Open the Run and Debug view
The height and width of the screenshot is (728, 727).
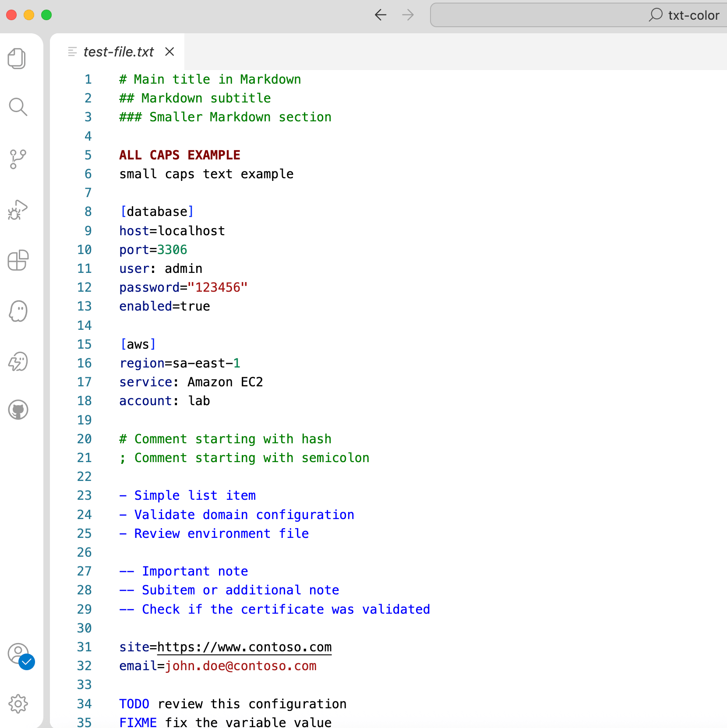click(18, 210)
